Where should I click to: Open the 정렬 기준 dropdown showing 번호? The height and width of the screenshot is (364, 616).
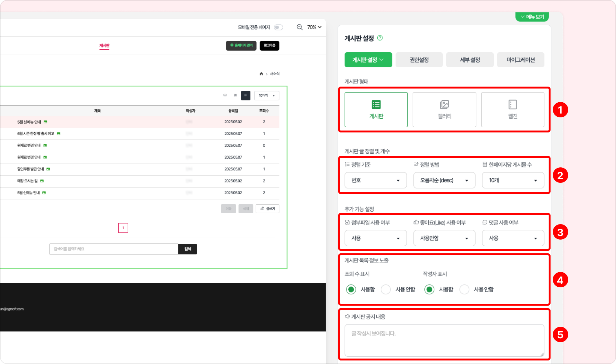[375, 180]
